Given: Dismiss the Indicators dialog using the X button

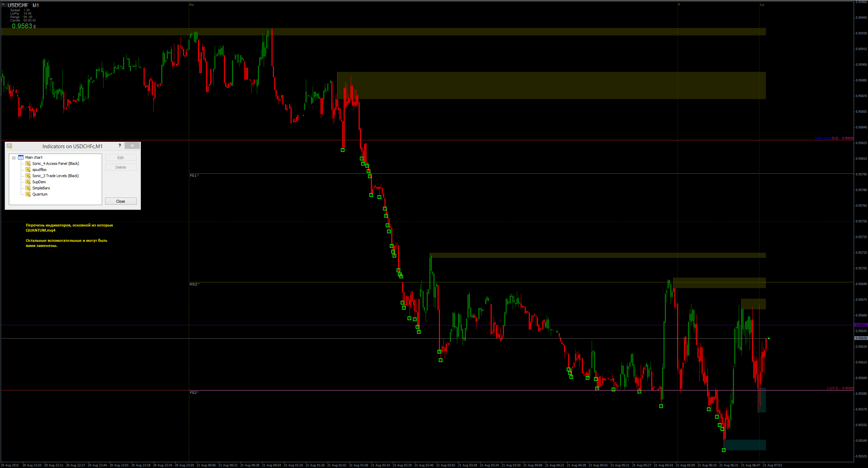Looking at the screenshot, I should [x=132, y=146].
